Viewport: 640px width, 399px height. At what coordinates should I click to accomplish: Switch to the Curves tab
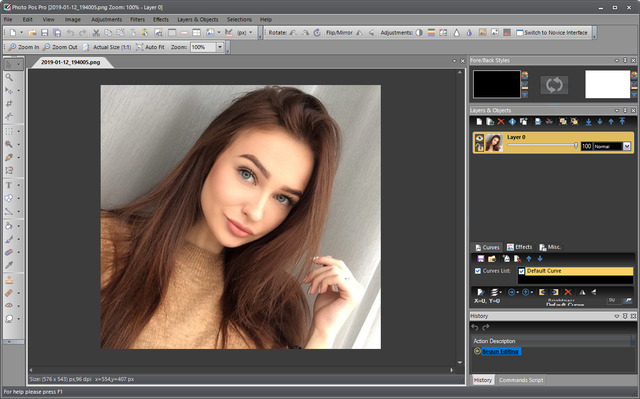[487, 247]
